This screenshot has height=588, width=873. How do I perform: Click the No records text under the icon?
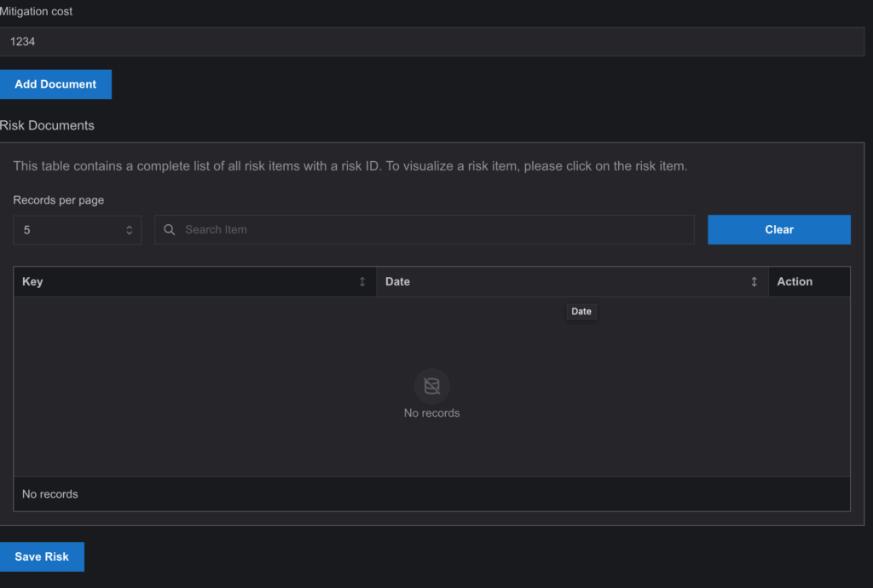click(x=431, y=412)
